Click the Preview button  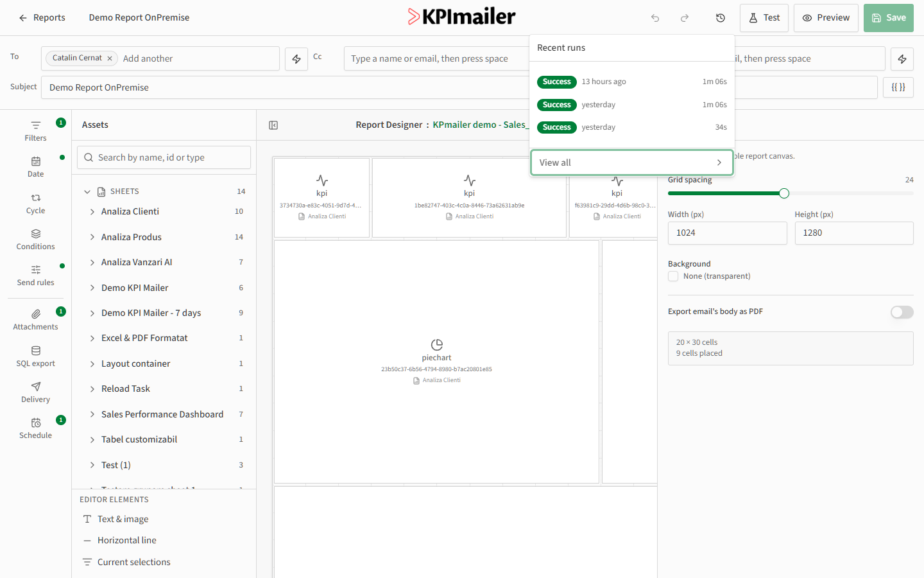(826, 18)
